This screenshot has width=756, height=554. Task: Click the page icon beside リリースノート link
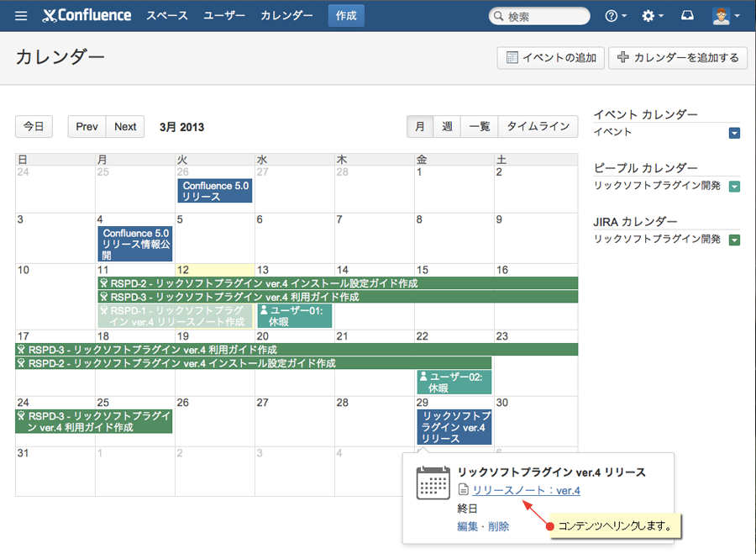coord(463,490)
